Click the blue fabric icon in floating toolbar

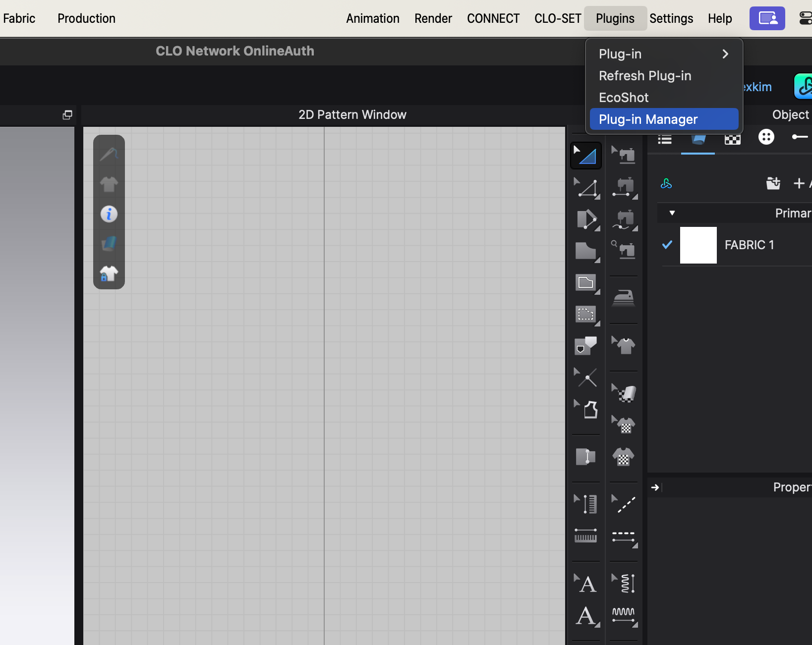coord(109,243)
